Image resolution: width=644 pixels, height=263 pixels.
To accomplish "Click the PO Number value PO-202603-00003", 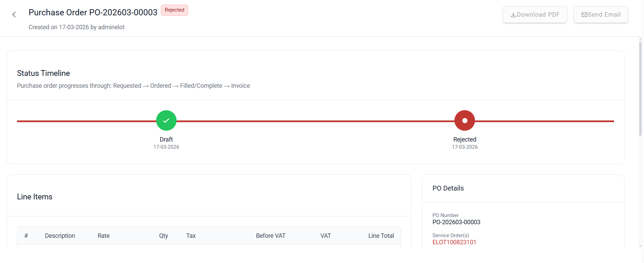I will (x=456, y=222).
